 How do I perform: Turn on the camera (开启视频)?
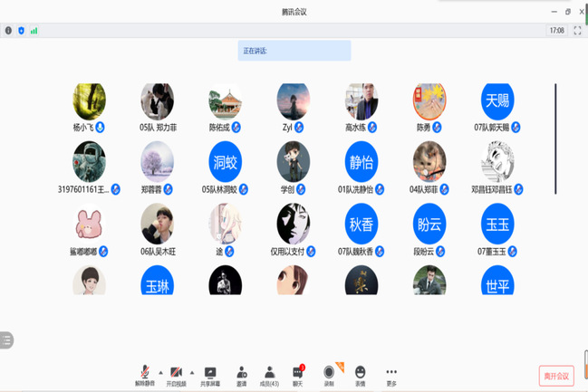176,373
